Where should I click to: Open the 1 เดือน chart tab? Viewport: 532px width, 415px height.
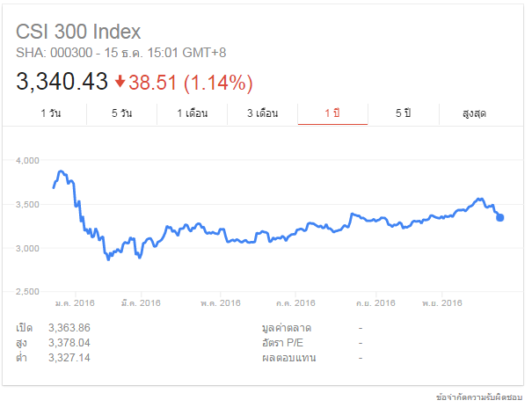(x=192, y=114)
